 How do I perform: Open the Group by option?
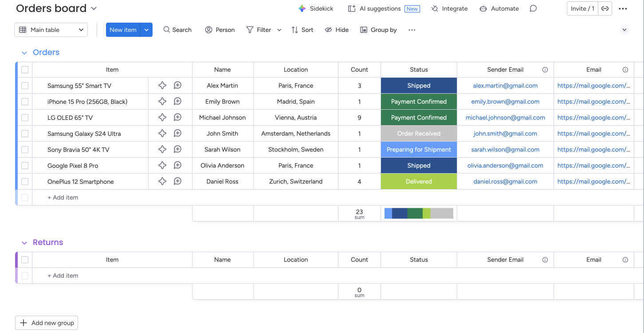(x=378, y=30)
